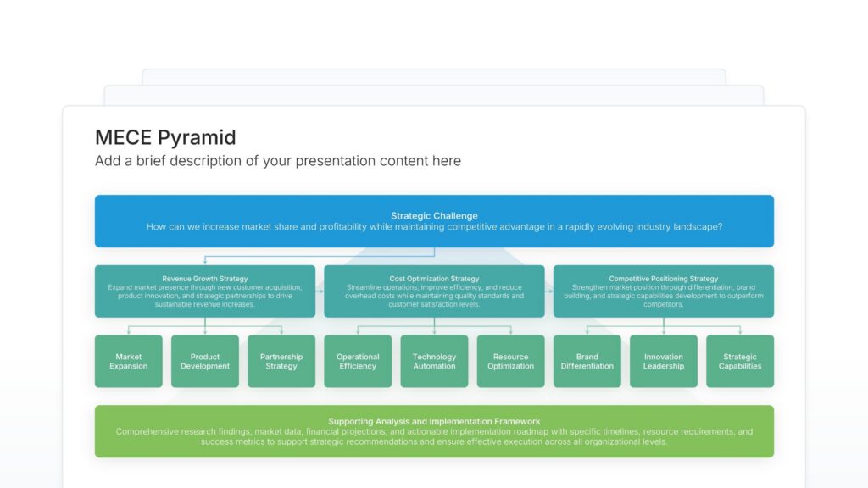Click the Cost Optimization Strategy box
Screen dimensions: 868x488
coord(434,291)
